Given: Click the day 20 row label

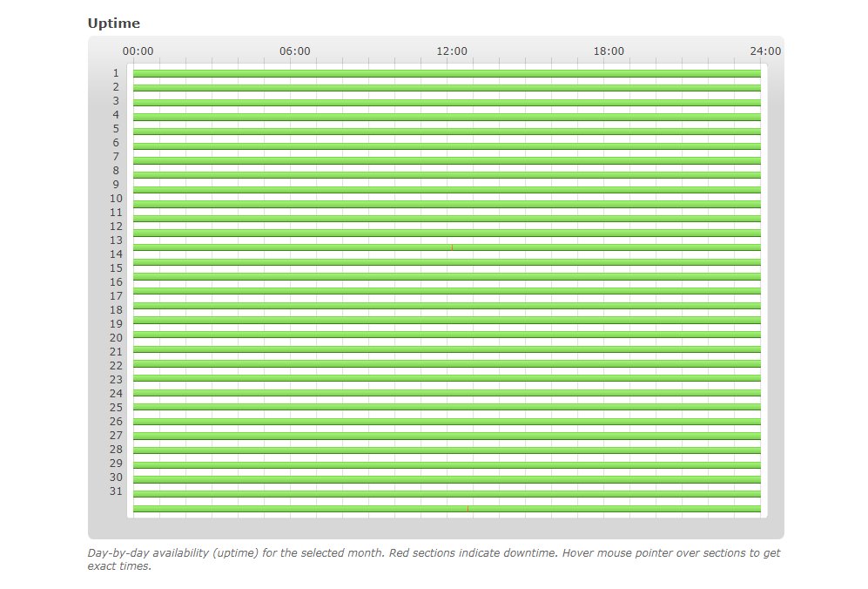Looking at the screenshot, I should pyautogui.click(x=116, y=338).
